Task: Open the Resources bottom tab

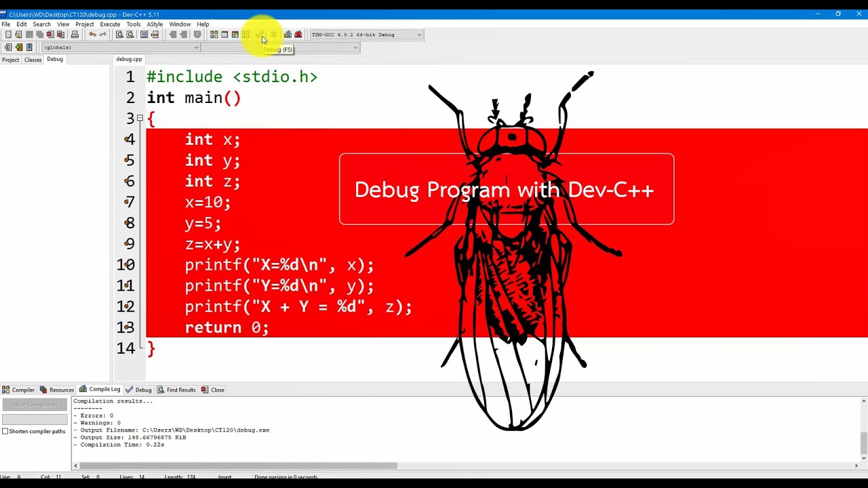Action: click(57, 390)
